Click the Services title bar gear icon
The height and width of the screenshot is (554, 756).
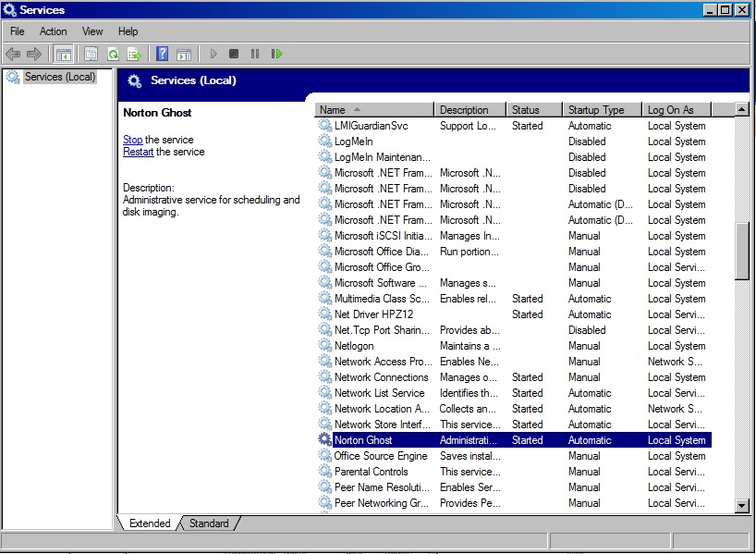tap(9, 9)
